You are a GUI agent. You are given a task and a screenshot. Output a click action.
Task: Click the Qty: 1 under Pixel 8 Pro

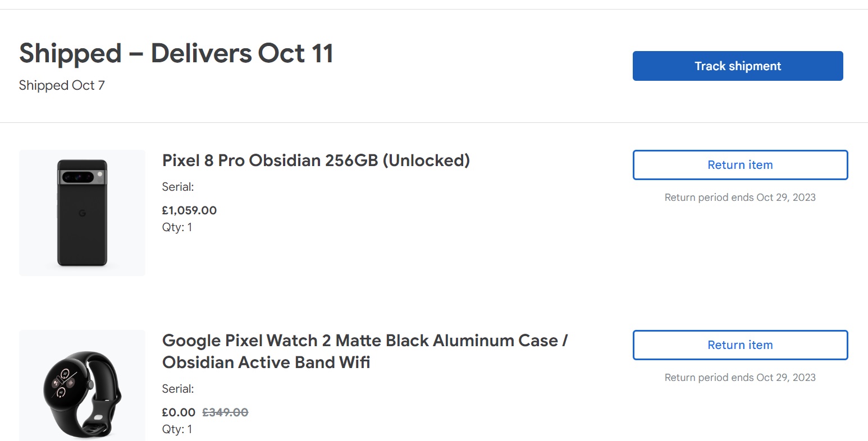point(177,227)
